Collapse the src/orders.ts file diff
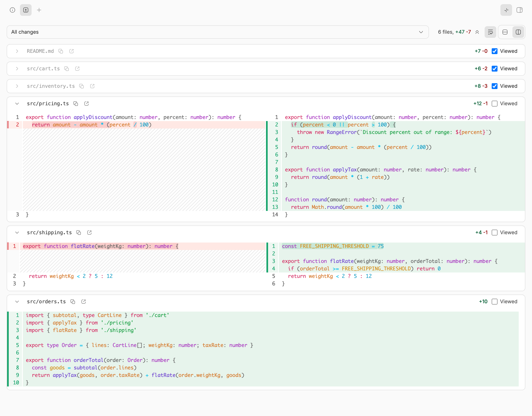The image size is (532, 416). coord(17,302)
